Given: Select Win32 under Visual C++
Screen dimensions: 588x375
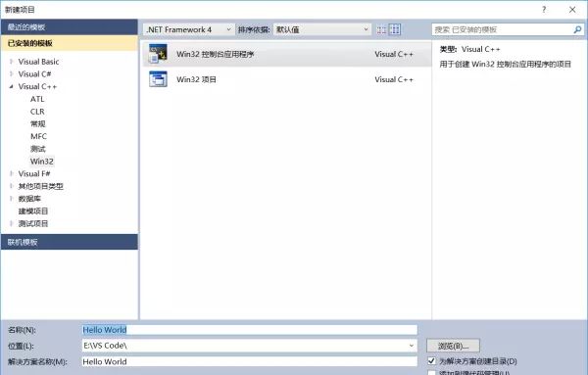Looking at the screenshot, I should pyautogui.click(x=41, y=162).
